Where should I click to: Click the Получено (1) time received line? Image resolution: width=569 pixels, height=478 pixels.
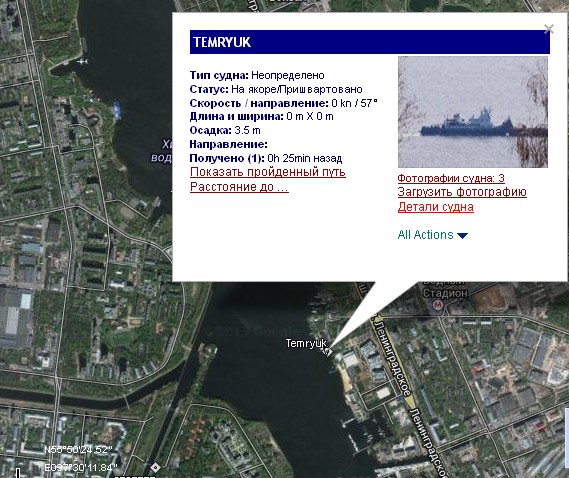coord(266,158)
